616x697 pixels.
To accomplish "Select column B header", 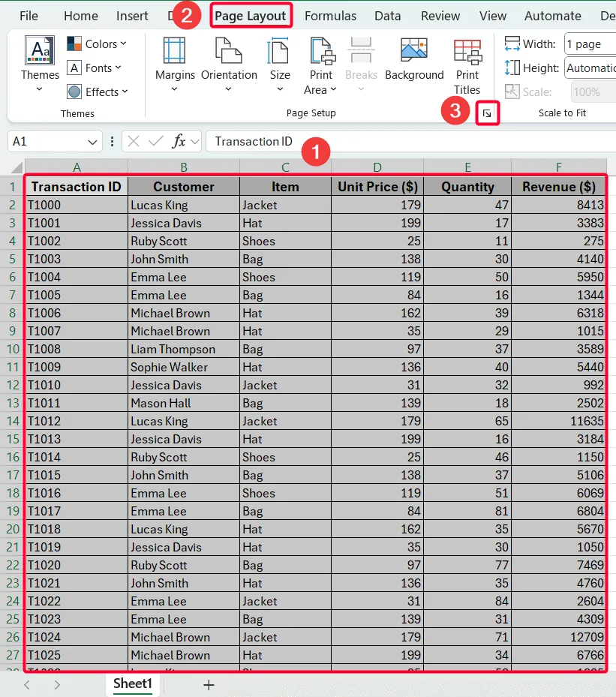I will 184,167.
